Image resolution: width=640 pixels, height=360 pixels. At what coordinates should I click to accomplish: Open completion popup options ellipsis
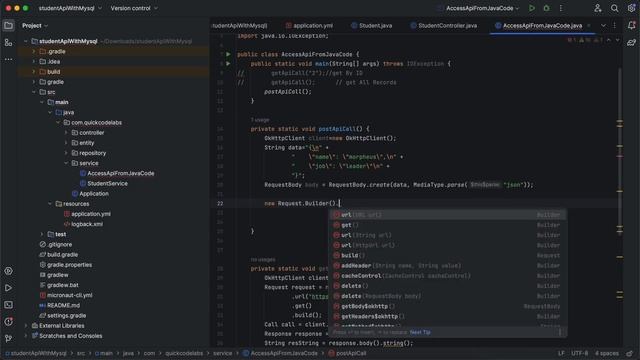[x=560, y=332]
